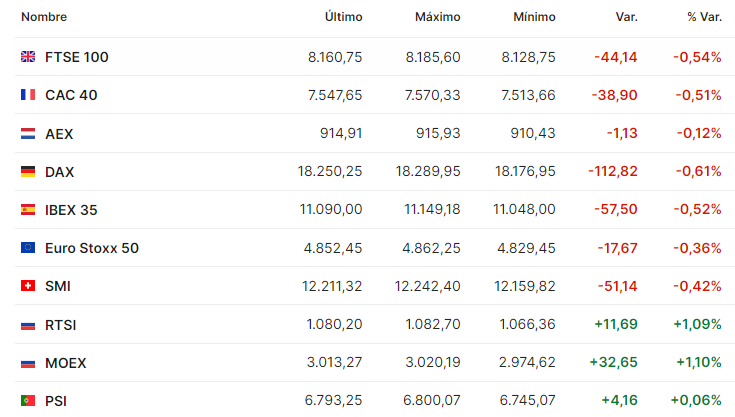This screenshot has width=735, height=417.
Task: Sort table by the Var. column header
Action: [626, 17]
